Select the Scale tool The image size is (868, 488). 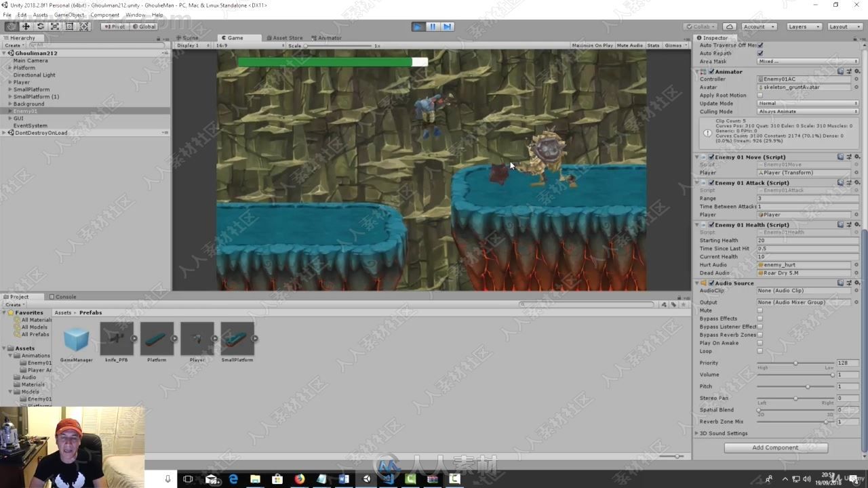point(55,26)
